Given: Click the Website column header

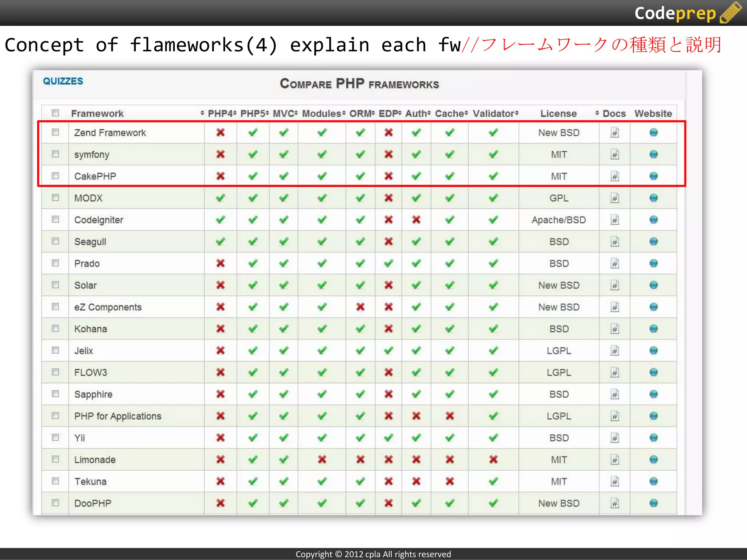Looking at the screenshot, I should 653,113.
